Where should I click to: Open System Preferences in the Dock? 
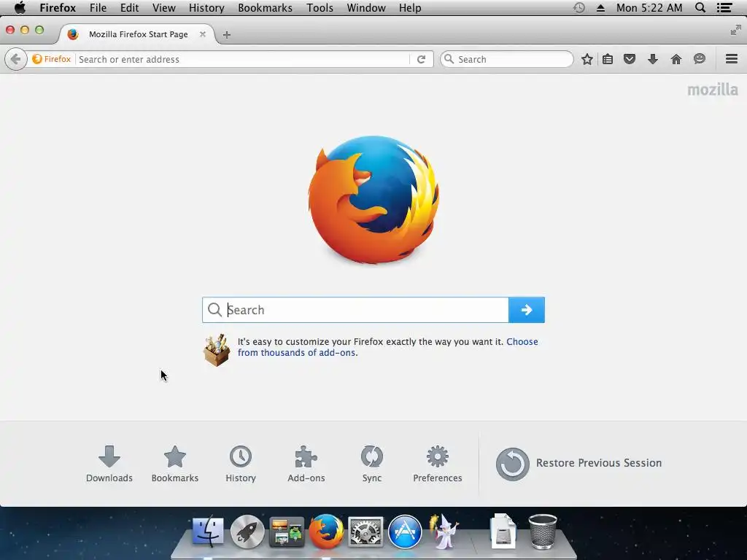(365, 531)
